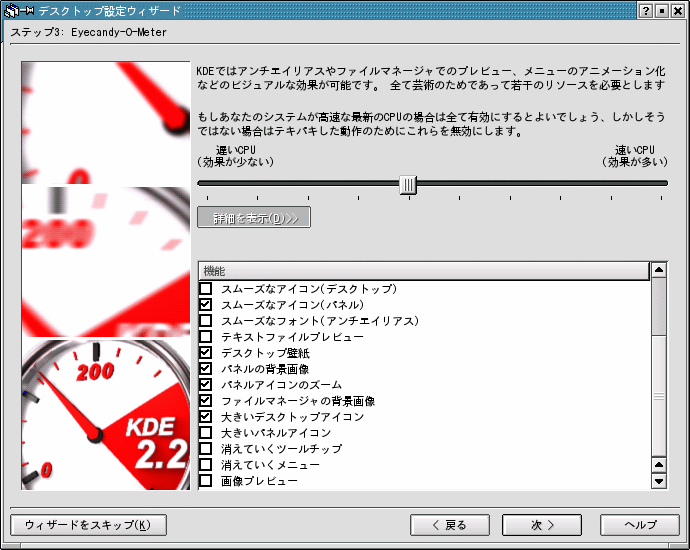The height and width of the screenshot is (550, 690).
Task: Click the scroll-down arrow at bottom of list
Action: (x=659, y=481)
